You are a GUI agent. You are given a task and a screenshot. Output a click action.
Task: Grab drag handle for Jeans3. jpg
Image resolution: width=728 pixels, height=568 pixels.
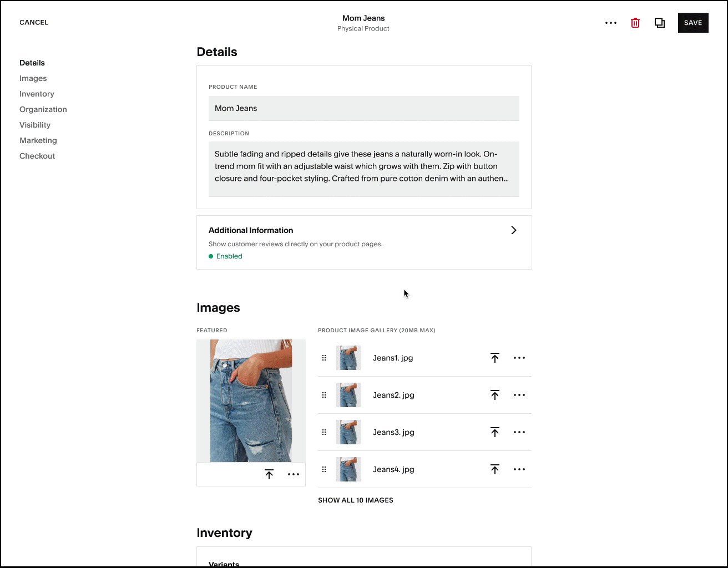[x=324, y=432]
